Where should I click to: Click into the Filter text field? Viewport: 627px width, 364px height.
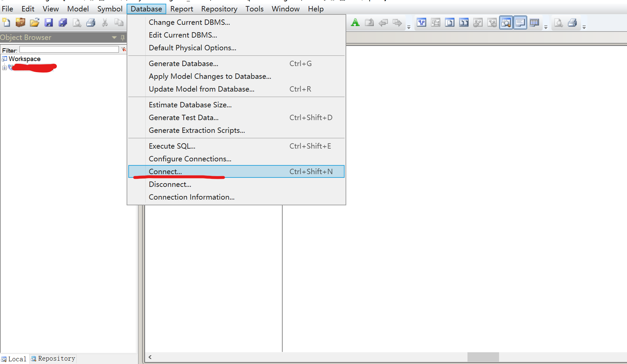click(x=69, y=50)
